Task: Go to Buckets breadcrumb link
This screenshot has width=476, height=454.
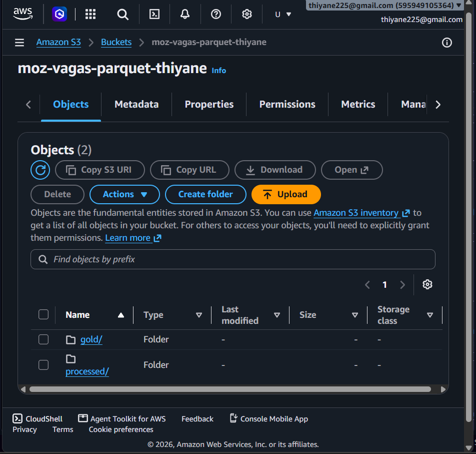Action: [x=116, y=42]
